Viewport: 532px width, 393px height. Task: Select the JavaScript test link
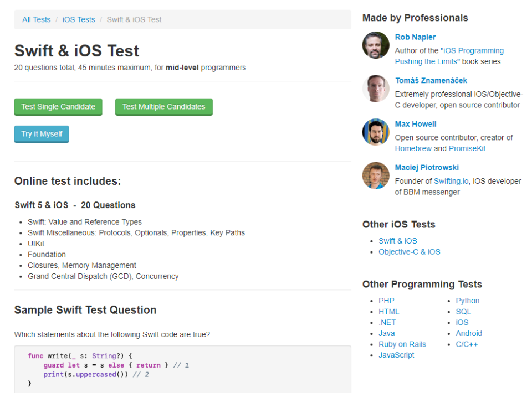[x=396, y=355]
